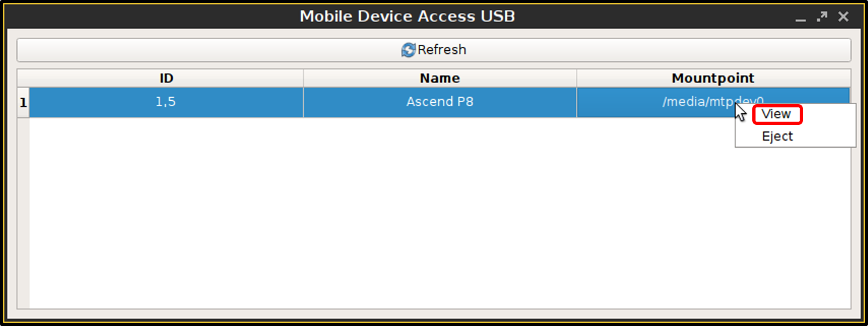Select the Ascend P8 name cell
The image size is (868, 326).
440,103
